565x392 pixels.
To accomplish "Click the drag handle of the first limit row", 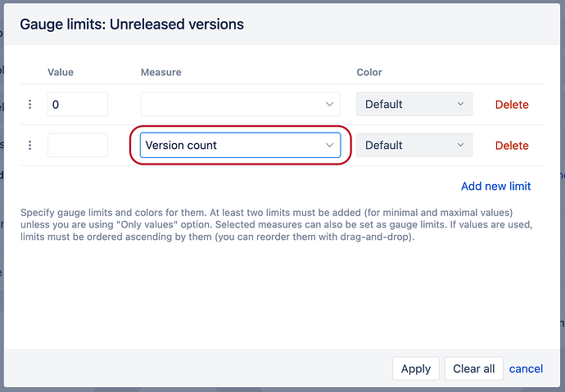I will coord(30,105).
